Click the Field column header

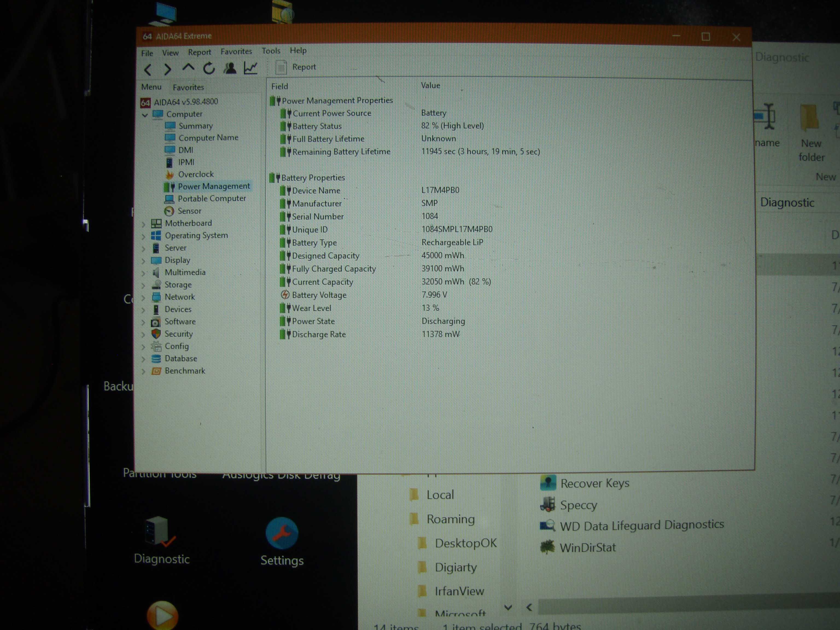(x=279, y=86)
